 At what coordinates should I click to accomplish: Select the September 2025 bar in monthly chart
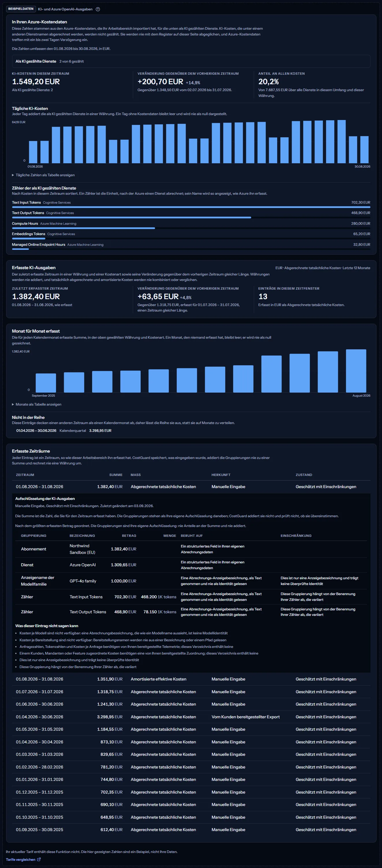click(x=46, y=383)
